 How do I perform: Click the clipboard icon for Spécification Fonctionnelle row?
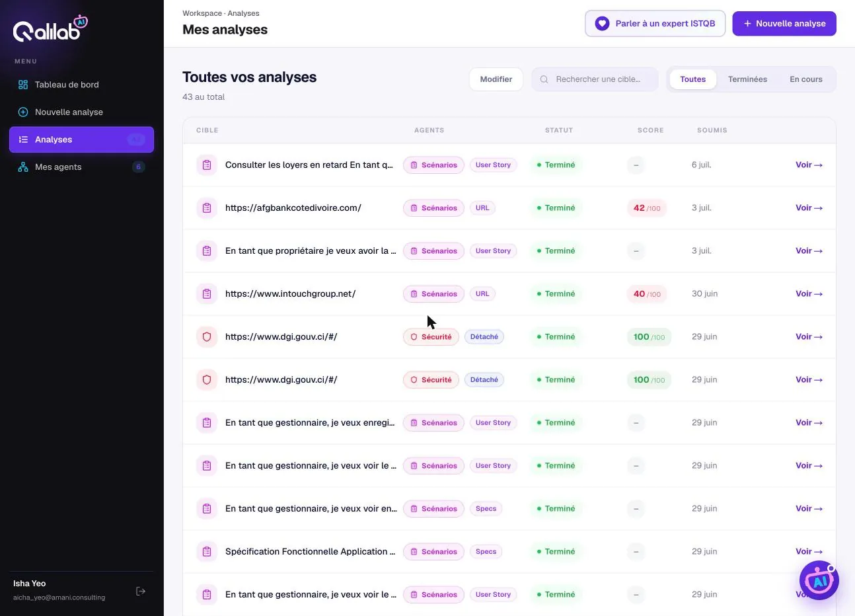207,552
